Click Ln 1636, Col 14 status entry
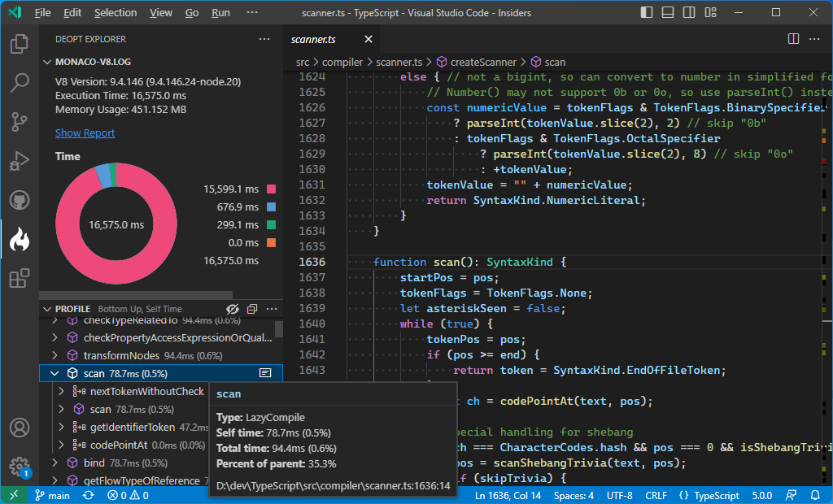 [508, 495]
